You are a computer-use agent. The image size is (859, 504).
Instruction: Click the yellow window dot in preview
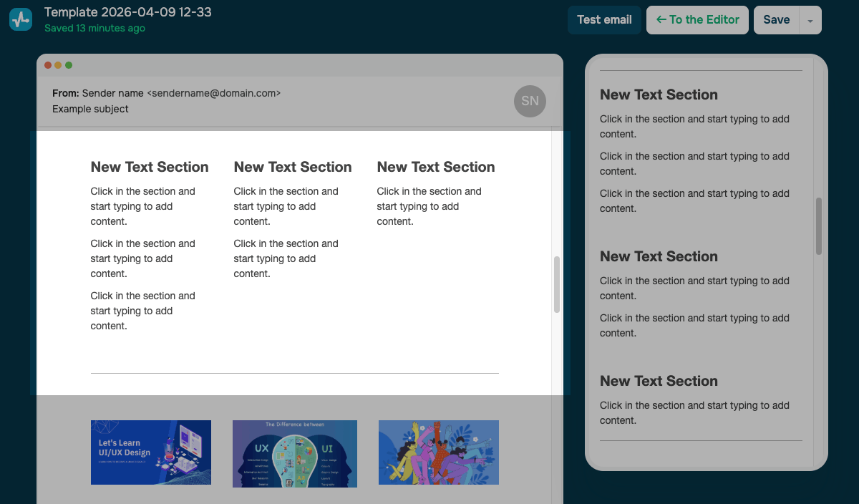click(x=58, y=65)
